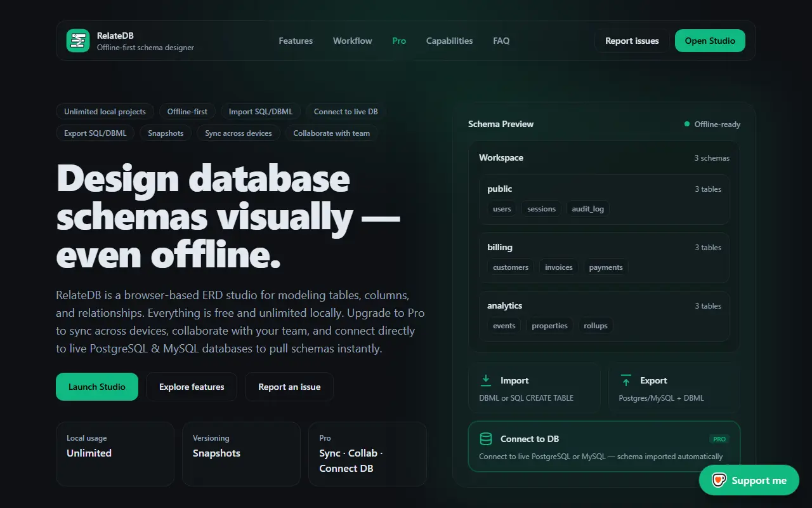Click the billing schema heading
Image resolution: width=812 pixels, height=508 pixels.
click(500, 247)
